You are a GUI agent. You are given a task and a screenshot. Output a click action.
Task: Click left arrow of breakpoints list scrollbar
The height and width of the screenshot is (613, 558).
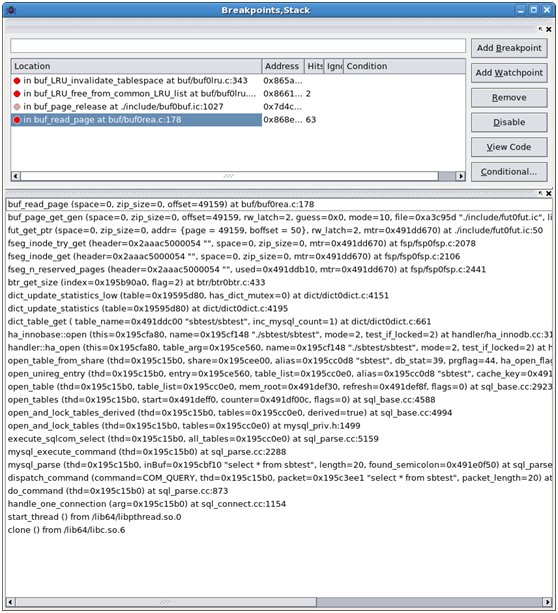point(15,176)
